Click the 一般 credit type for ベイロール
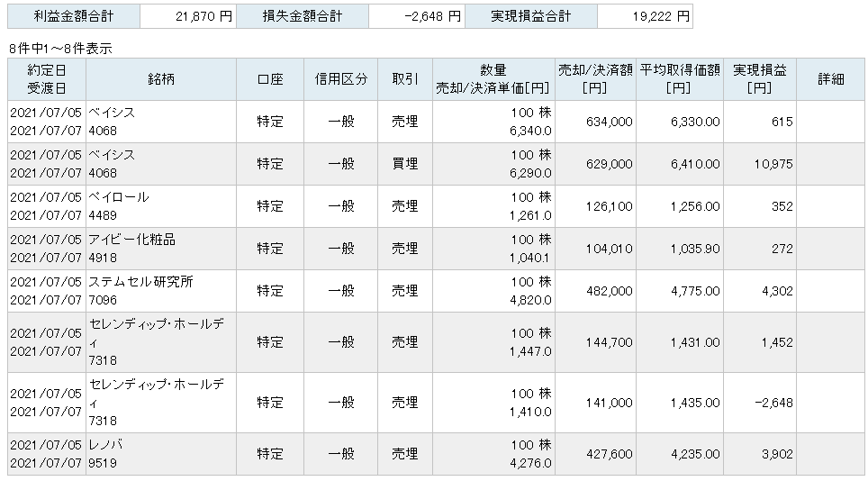 point(341,206)
